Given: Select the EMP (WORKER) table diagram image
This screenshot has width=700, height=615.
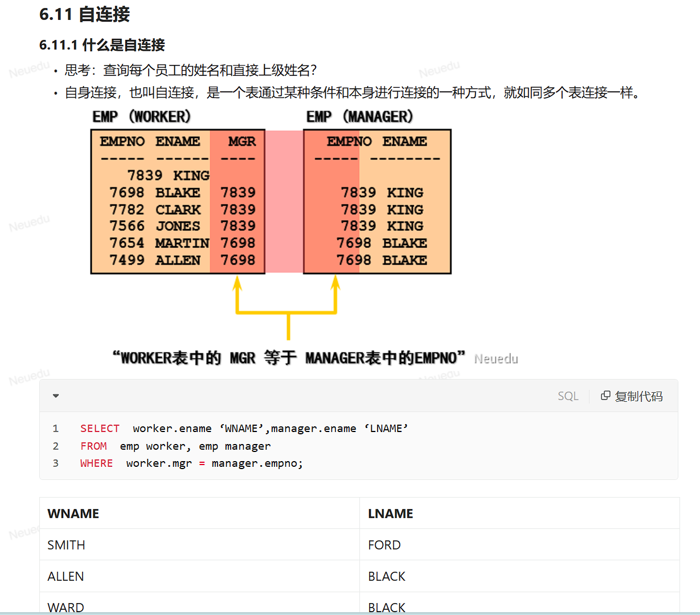Looking at the screenshot, I should pos(177,202).
